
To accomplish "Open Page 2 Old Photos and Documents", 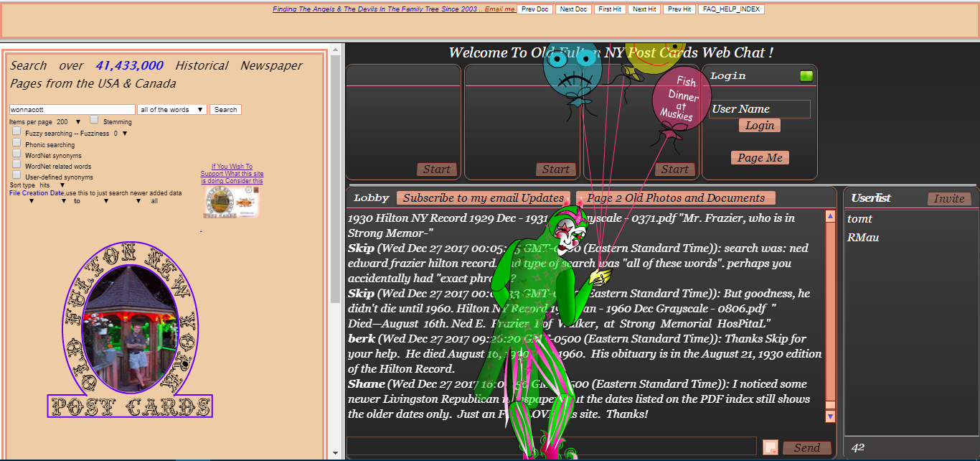I will point(676,198).
